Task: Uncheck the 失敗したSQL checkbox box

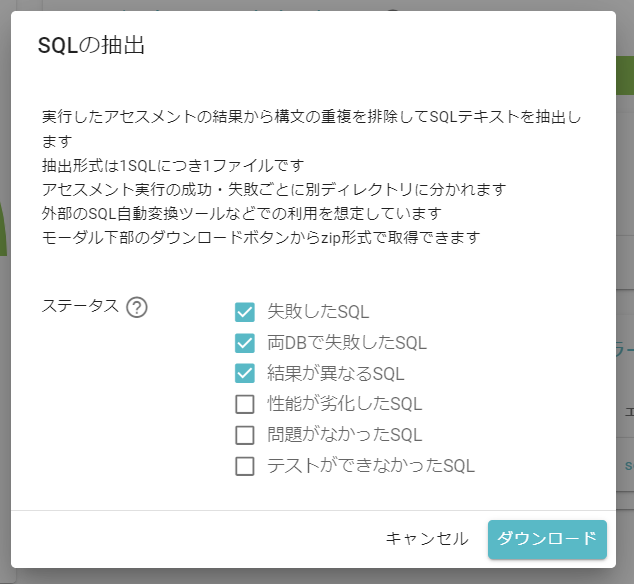Action: [x=245, y=312]
